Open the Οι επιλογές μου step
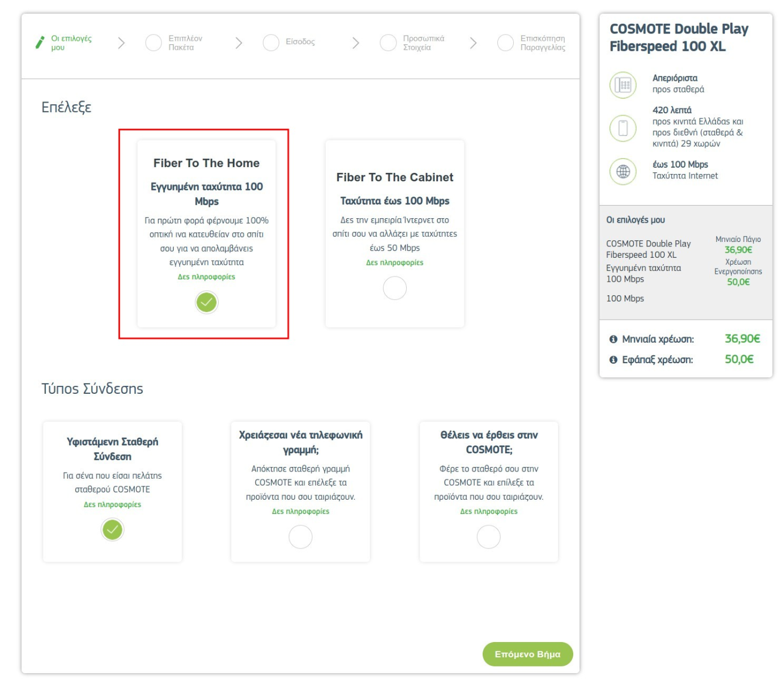 (x=71, y=43)
